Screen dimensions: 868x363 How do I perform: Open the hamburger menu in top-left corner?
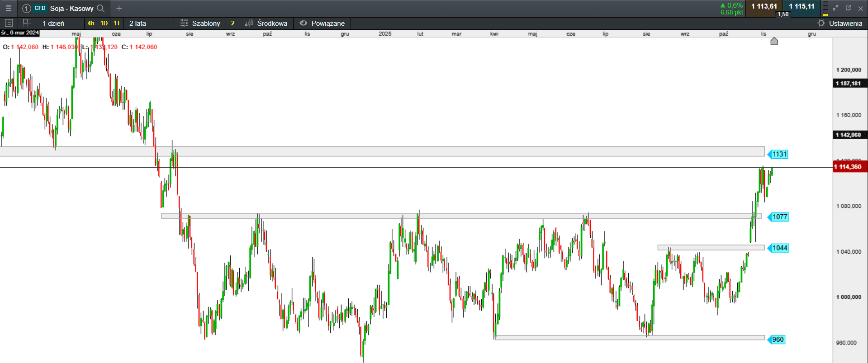coord(8,8)
